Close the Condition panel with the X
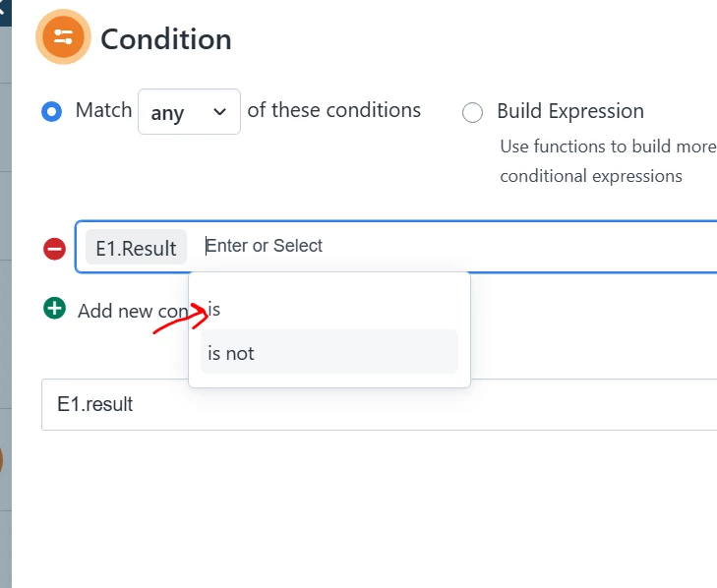717x588 pixels. 4,8
